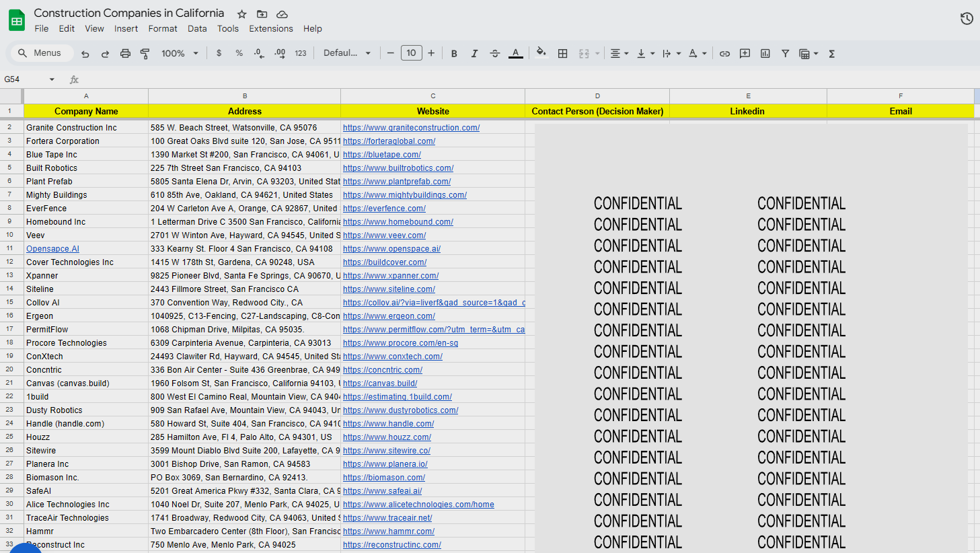This screenshot has height=553, width=980.
Task: Open the Help menu
Action: tap(313, 29)
